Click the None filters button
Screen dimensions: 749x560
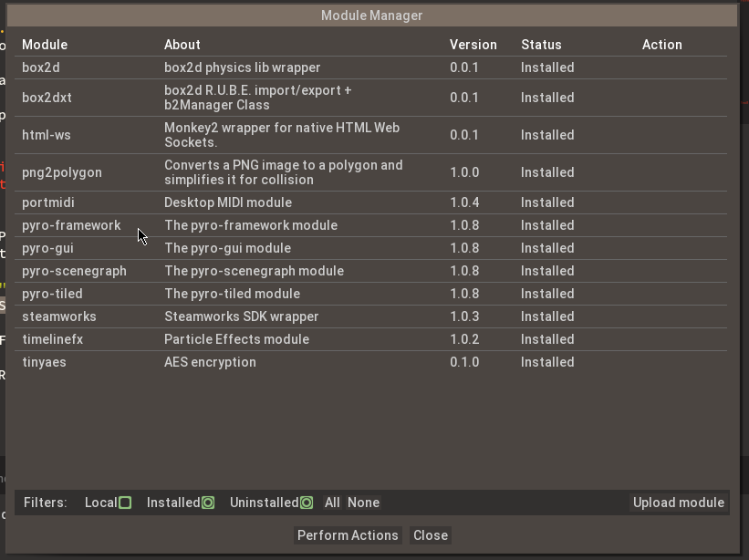pos(363,503)
